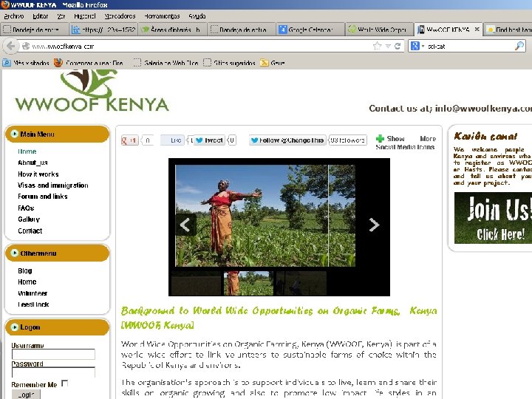Click the Google +1 button
Image resolution: width=532 pixels, height=399 pixels.
(x=129, y=140)
